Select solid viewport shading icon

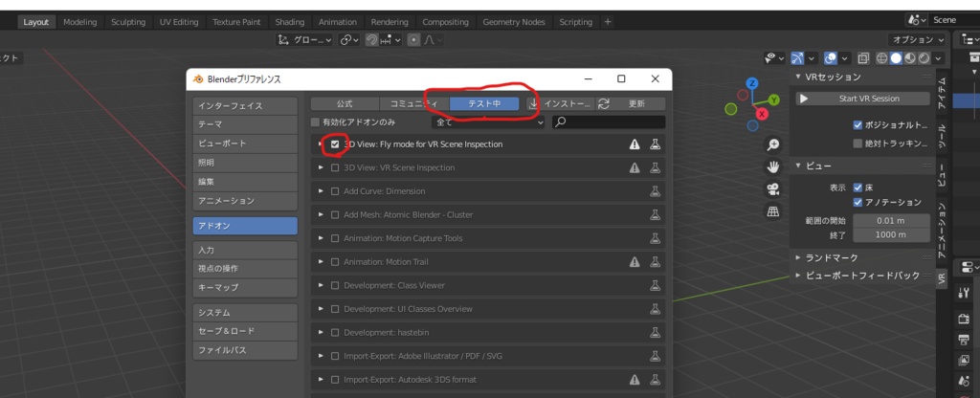[x=896, y=58]
